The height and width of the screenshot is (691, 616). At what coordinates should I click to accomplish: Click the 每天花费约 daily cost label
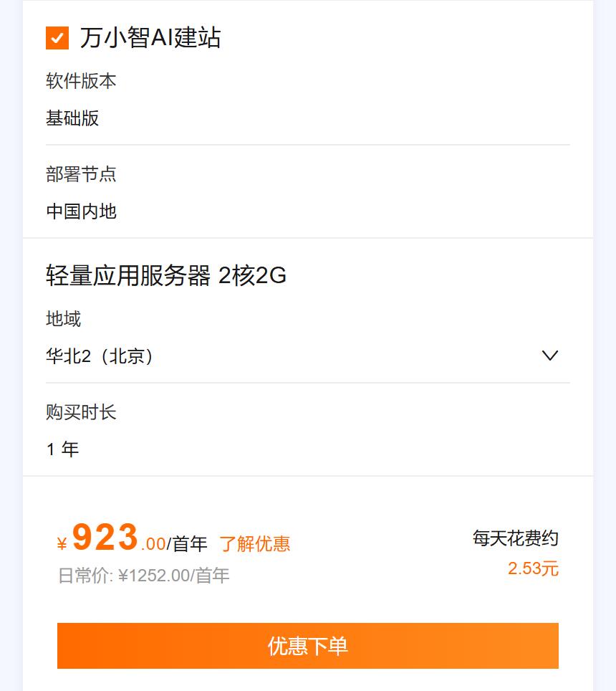(x=515, y=538)
